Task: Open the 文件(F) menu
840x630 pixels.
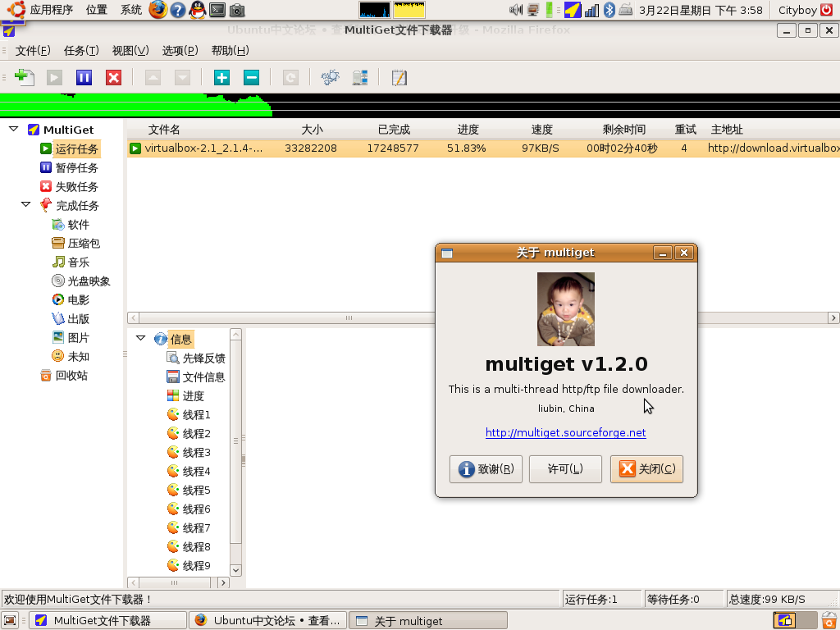Action: pos(33,50)
